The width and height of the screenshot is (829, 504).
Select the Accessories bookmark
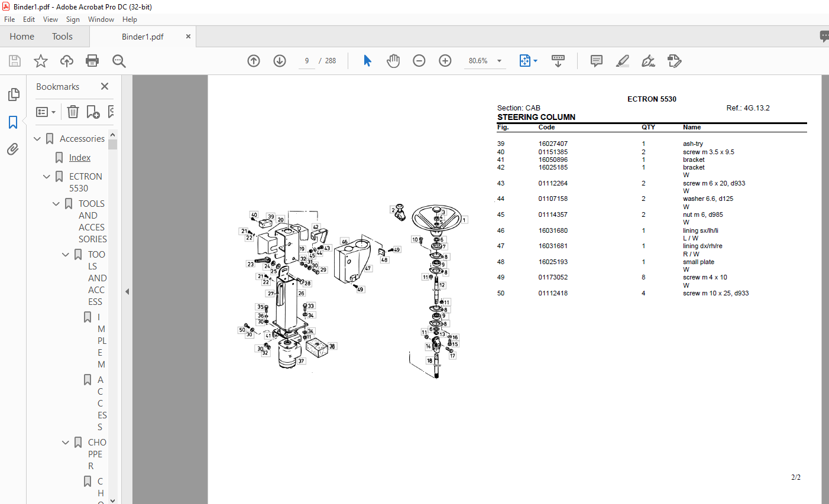[x=82, y=139]
